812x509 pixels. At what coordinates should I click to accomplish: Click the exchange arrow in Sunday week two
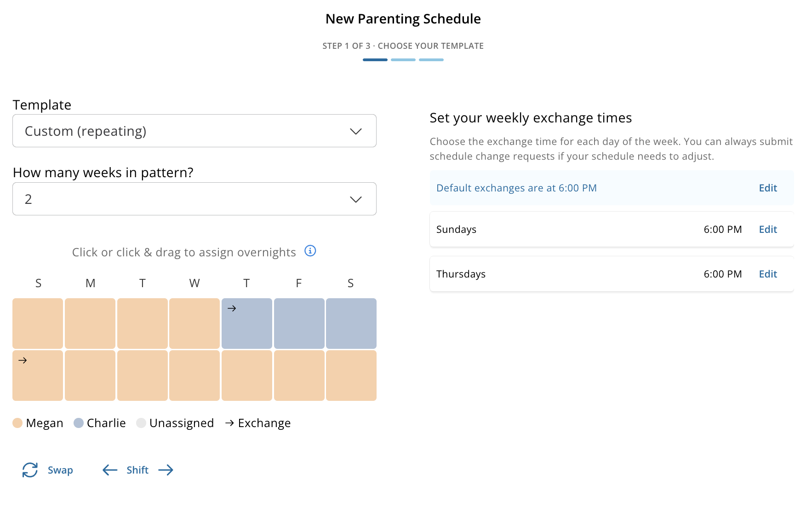[x=23, y=360]
